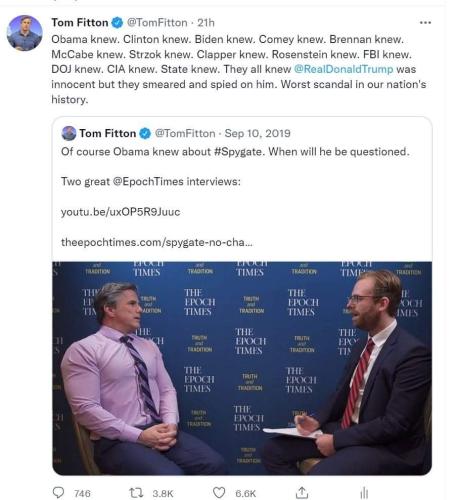Click the quoted tweet's Spygate text body
The height and width of the screenshot is (500, 455).
[x=235, y=152]
